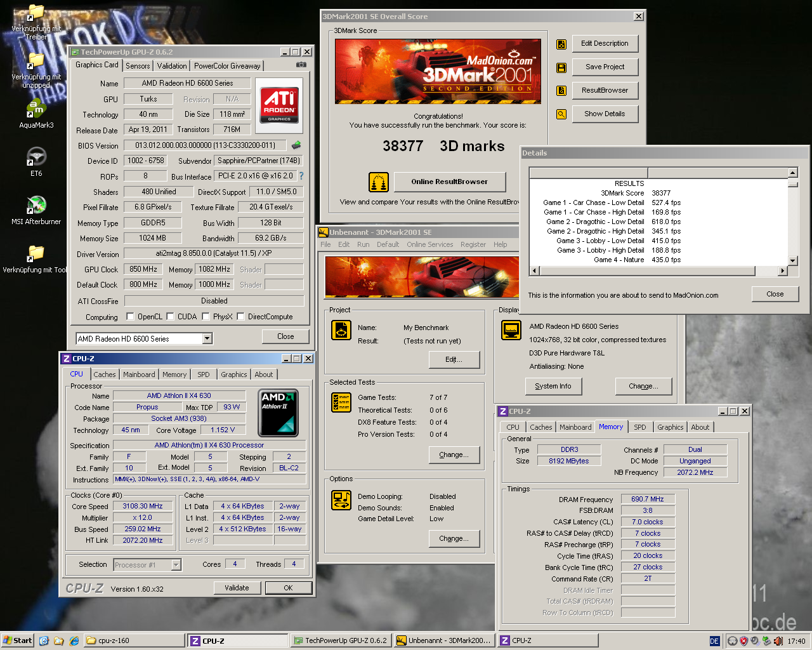Click the Details list scroll up arrow
The height and width of the screenshot is (650, 812).
(792, 173)
